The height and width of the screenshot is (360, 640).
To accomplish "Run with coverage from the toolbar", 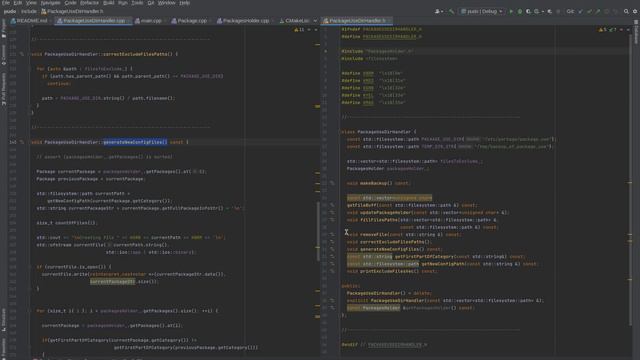I will coord(528,11).
